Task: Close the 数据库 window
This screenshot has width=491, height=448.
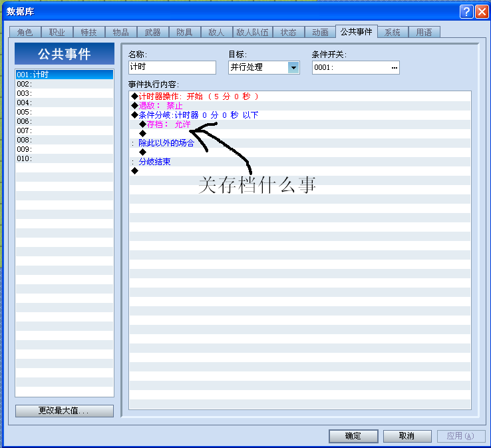Action: click(x=482, y=11)
